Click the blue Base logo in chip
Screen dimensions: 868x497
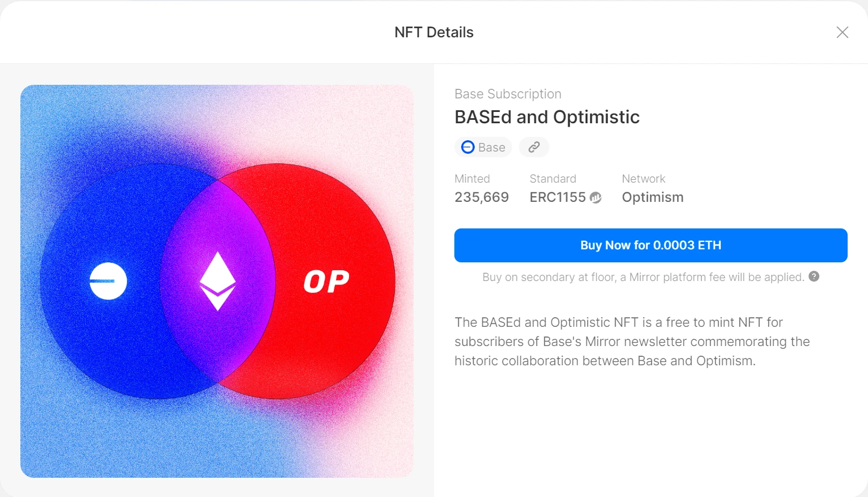(468, 148)
